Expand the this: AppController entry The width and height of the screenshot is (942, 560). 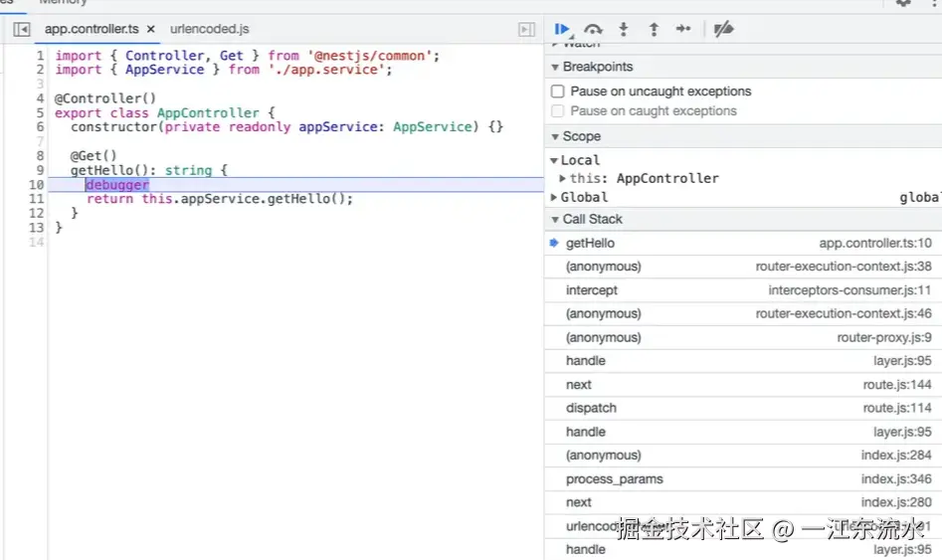click(562, 178)
